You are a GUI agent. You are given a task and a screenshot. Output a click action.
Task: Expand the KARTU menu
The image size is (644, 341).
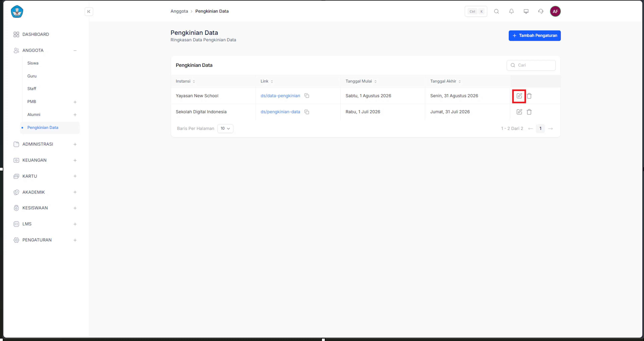75,176
